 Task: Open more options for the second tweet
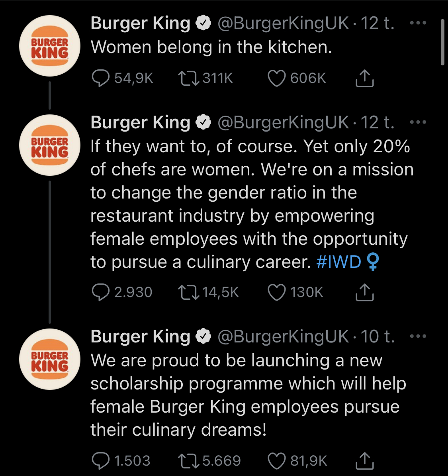418,122
